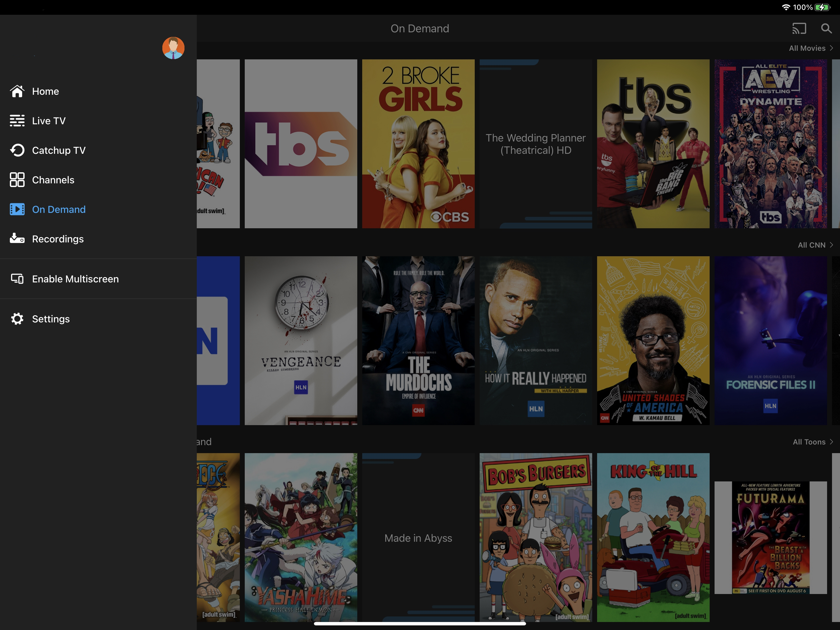Open the Yashahime Princess Half-Demon poster
Viewport: 840px width, 630px height.
[x=301, y=537]
